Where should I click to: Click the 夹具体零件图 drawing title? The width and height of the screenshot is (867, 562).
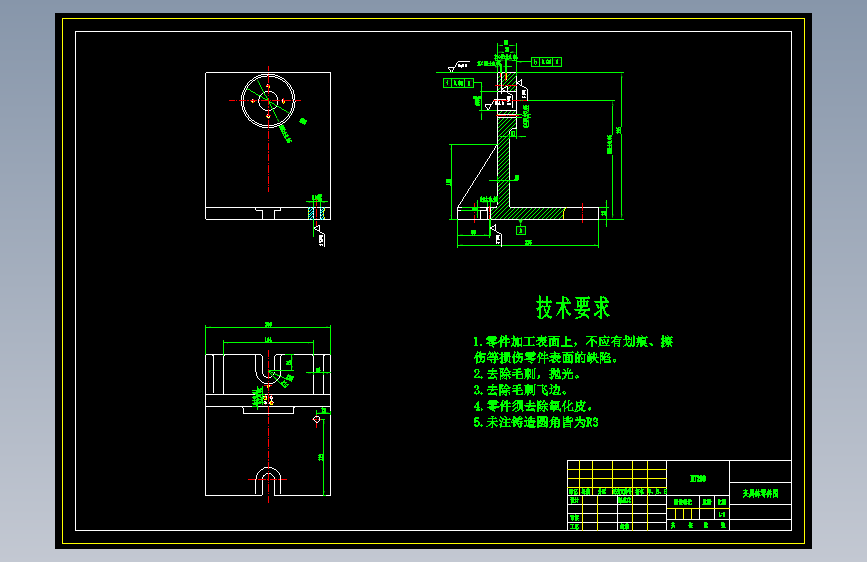coord(760,493)
